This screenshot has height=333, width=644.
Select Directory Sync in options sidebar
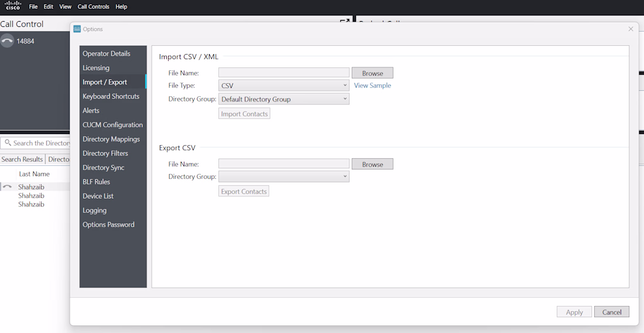(113, 168)
